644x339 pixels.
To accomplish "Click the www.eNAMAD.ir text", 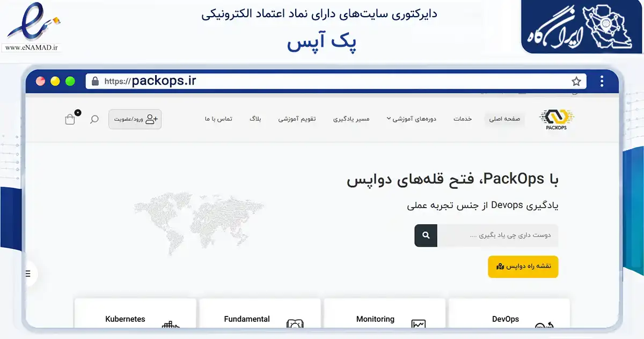I will [32, 48].
